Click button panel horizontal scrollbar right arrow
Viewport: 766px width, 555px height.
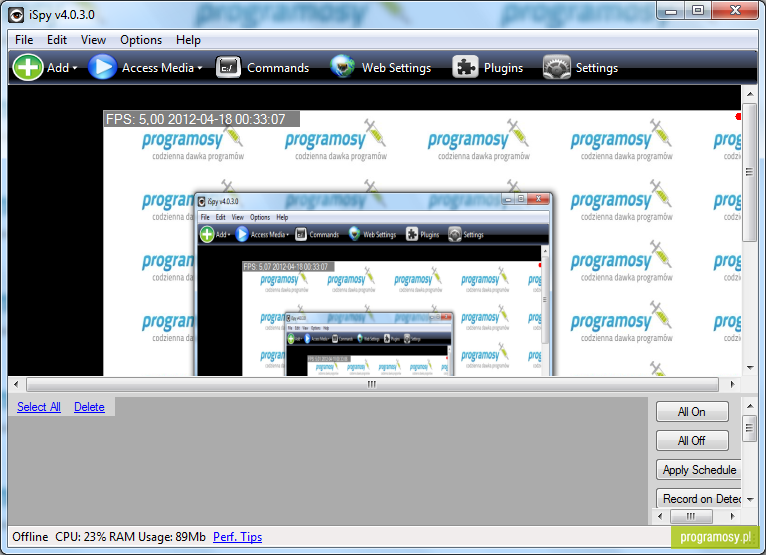click(x=732, y=516)
